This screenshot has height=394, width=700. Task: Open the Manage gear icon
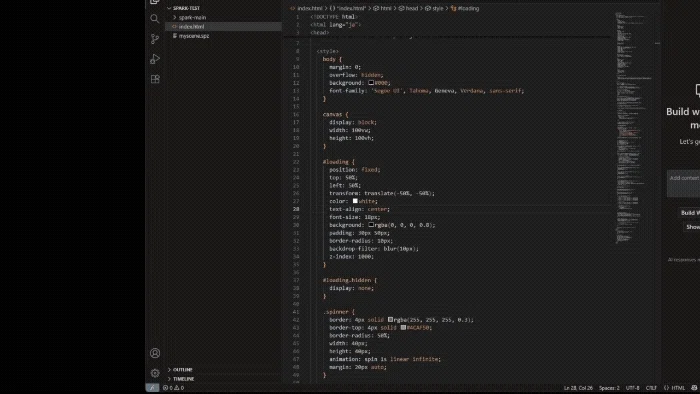pos(154,373)
